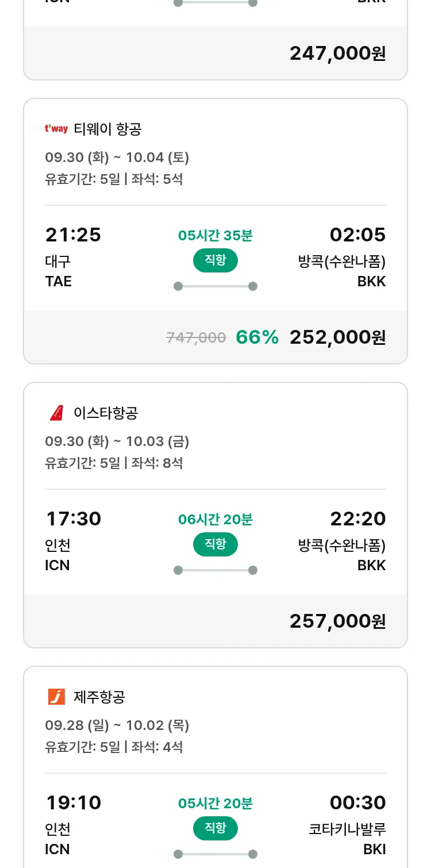Open the 제주항공 flight card title
The width and height of the screenshot is (431, 868).
pos(99,697)
